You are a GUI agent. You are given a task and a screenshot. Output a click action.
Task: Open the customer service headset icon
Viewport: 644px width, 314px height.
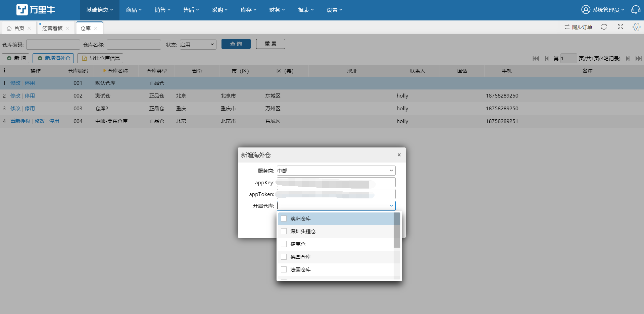click(x=635, y=10)
